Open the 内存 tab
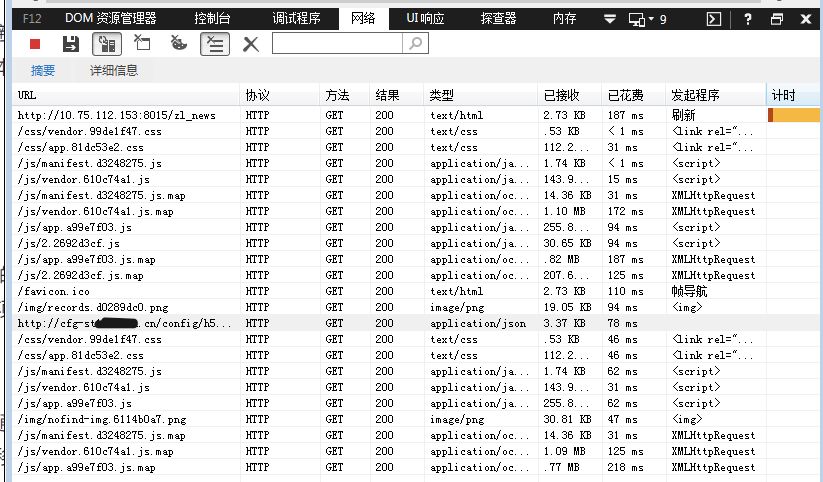 click(564, 18)
